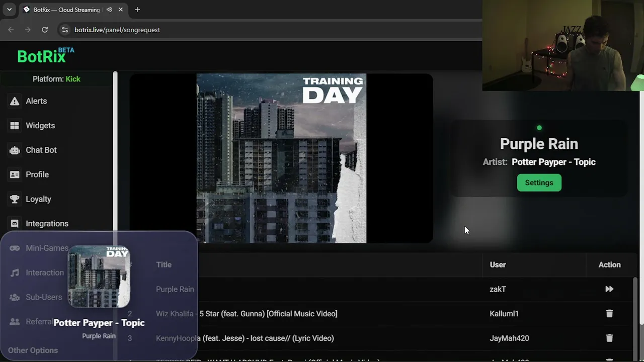Click the Wiz Khalifa 5 Star song title

click(247, 314)
